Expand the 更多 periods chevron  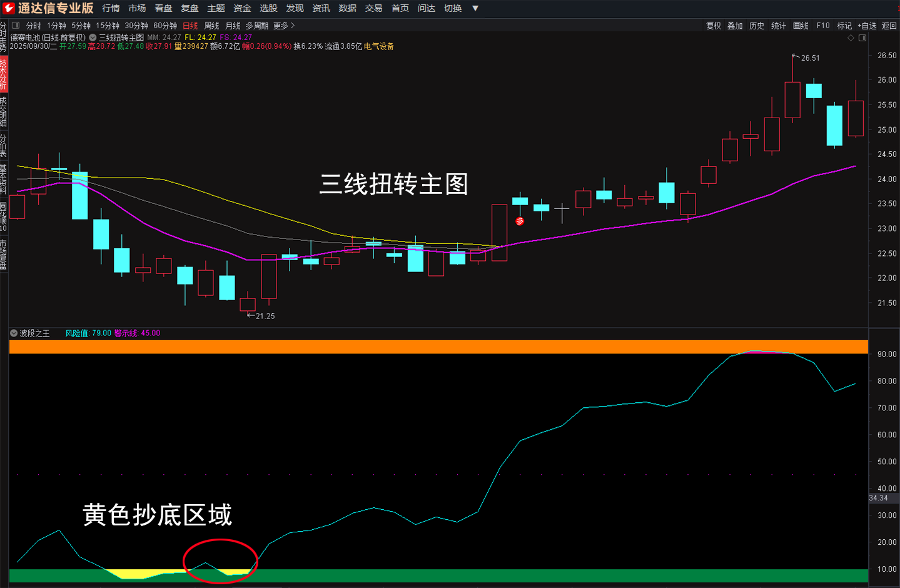point(292,26)
